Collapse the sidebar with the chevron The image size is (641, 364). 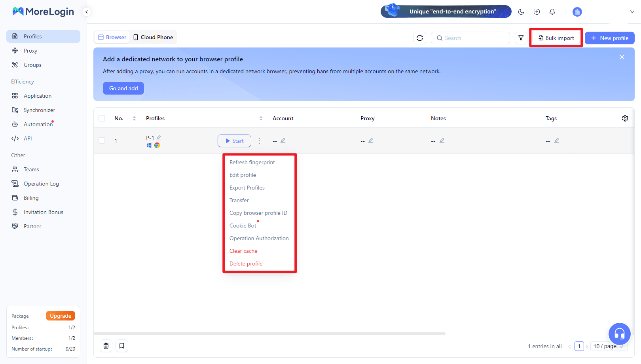click(x=87, y=11)
